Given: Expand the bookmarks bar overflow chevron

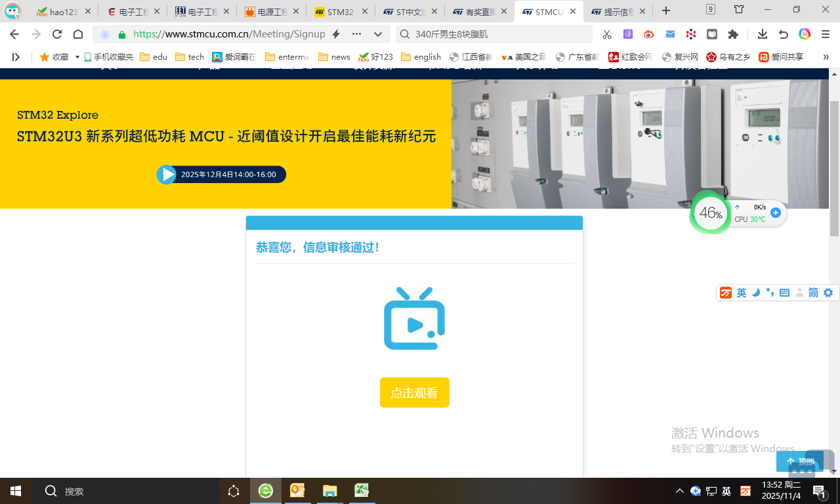Looking at the screenshot, I should click(x=826, y=57).
